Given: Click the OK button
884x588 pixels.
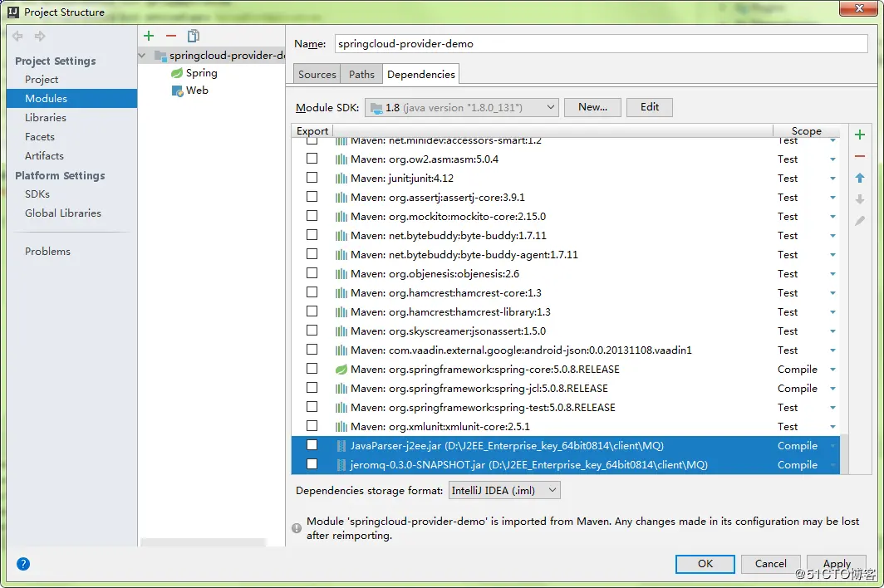Looking at the screenshot, I should 705,564.
